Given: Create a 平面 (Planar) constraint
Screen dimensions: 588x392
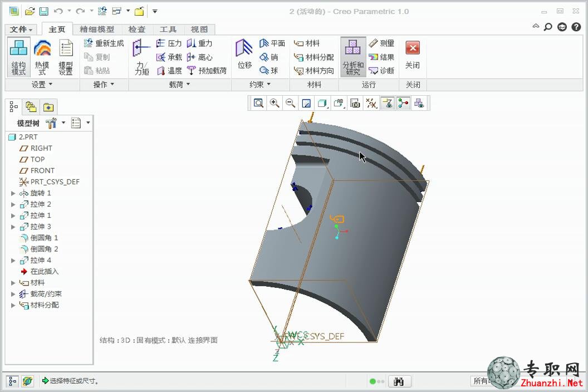Looking at the screenshot, I should (272, 43).
